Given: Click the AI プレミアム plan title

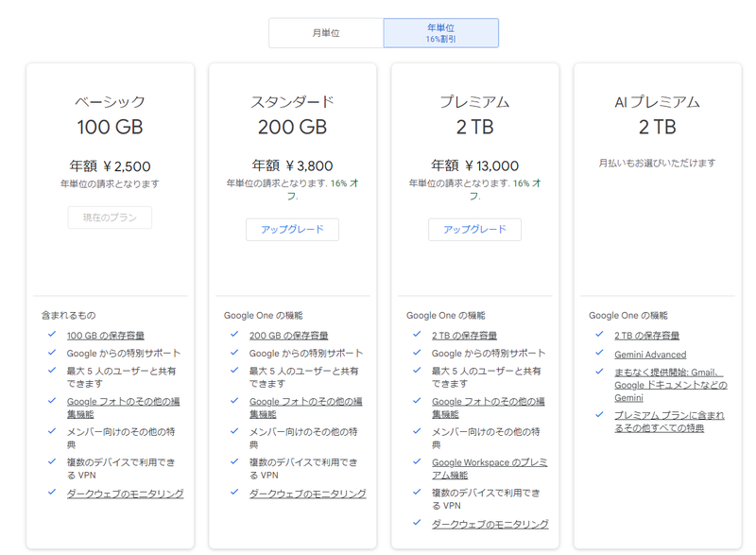Looking at the screenshot, I should tap(657, 102).
